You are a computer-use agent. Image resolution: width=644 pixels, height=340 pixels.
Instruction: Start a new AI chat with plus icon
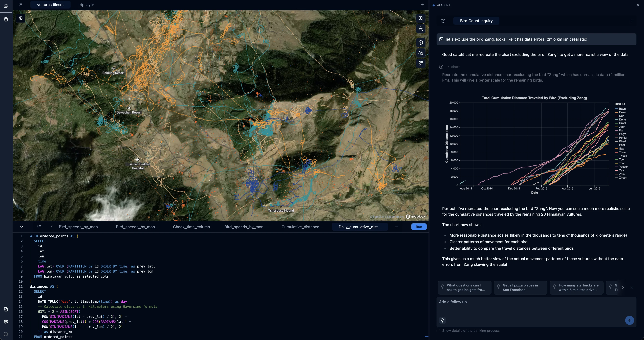631,21
